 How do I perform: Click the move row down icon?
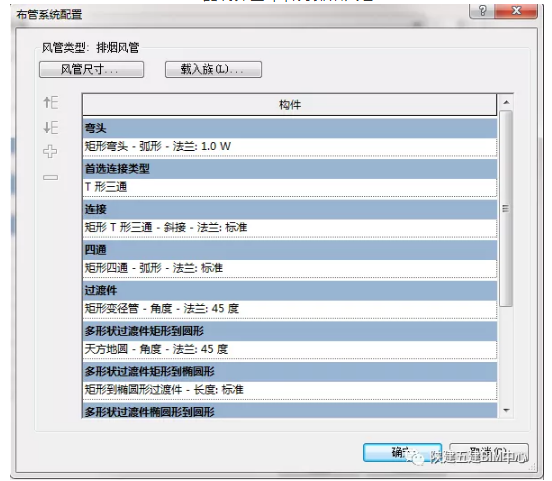(51, 127)
